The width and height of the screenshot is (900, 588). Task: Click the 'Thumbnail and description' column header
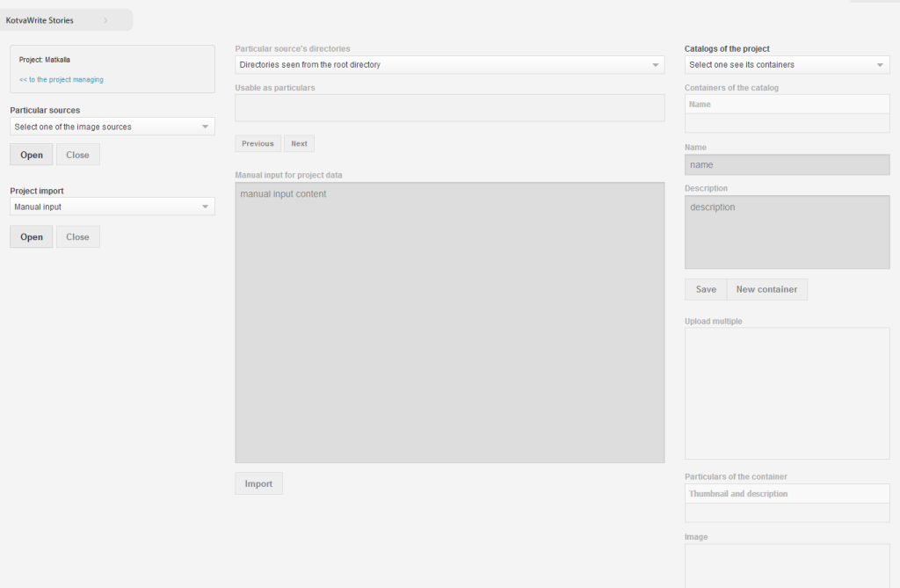pos(787,494)
